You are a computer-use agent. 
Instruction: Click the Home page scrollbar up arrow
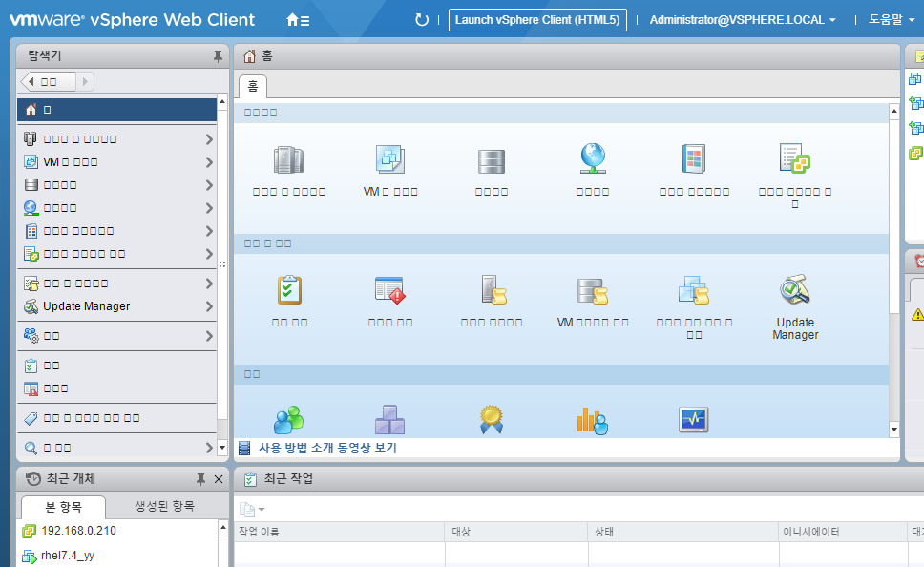click(894, 111)
